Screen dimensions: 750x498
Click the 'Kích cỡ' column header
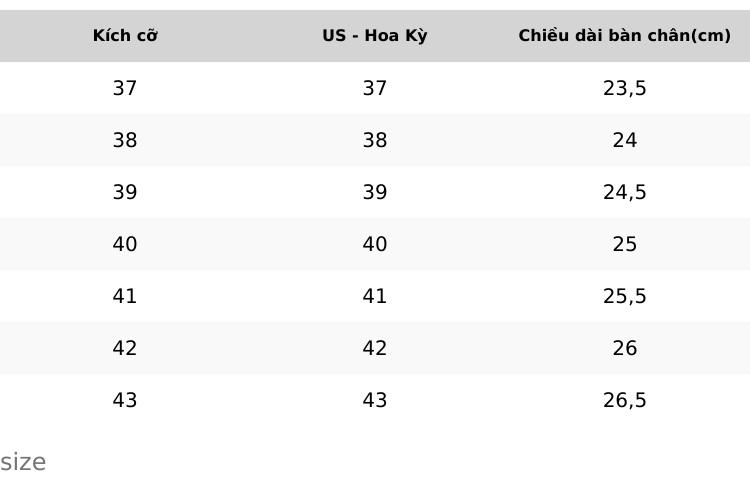point(125,35)
